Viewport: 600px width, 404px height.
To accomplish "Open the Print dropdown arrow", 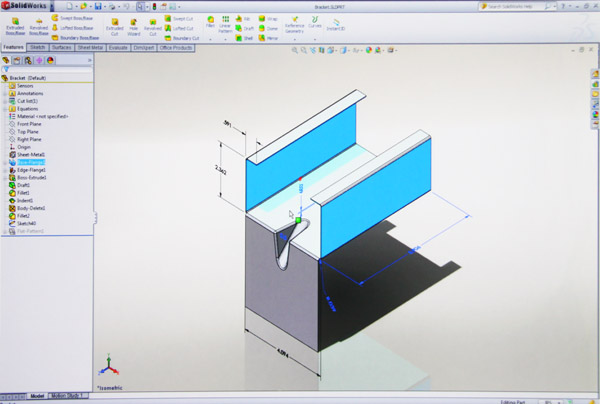I will tap(119, 7).
